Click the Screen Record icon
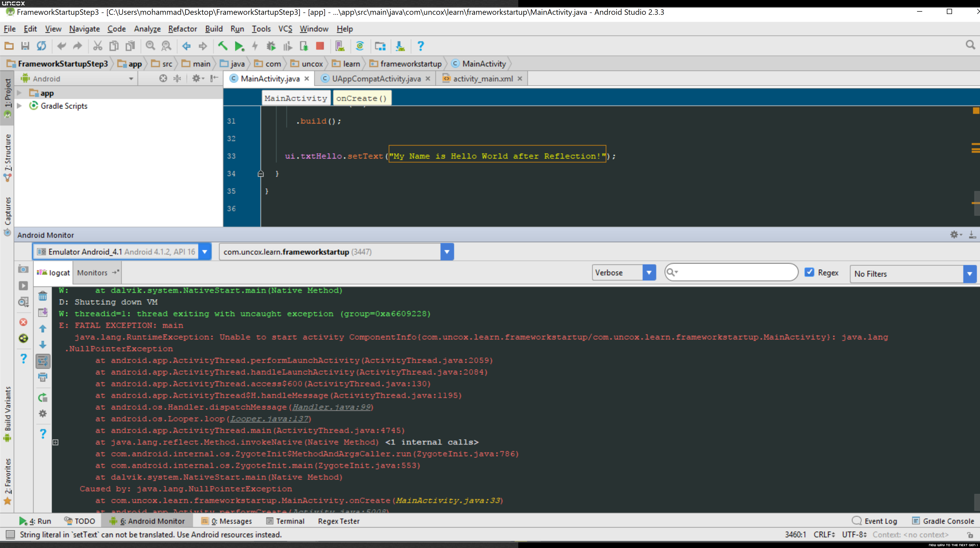Image resolution: width=980 pixels, height=548 pixels. 23,286
